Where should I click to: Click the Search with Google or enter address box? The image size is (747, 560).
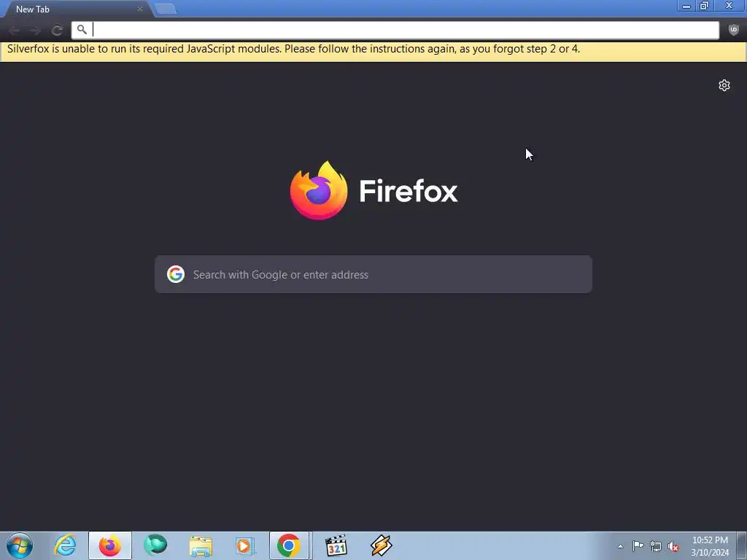click(x=373, y=274)
